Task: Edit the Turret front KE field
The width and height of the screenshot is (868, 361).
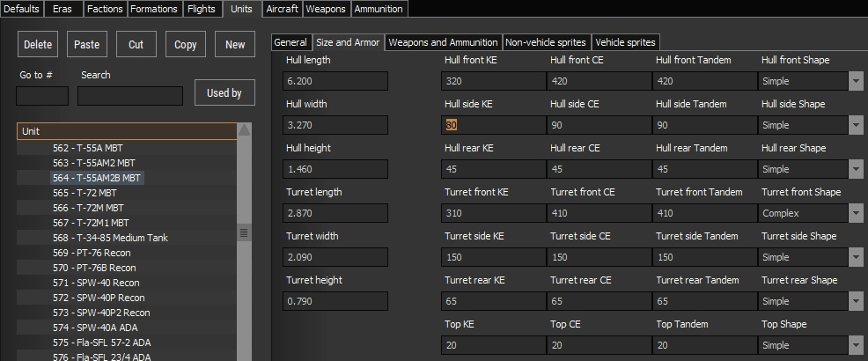Action: click(x=493, y=213)
